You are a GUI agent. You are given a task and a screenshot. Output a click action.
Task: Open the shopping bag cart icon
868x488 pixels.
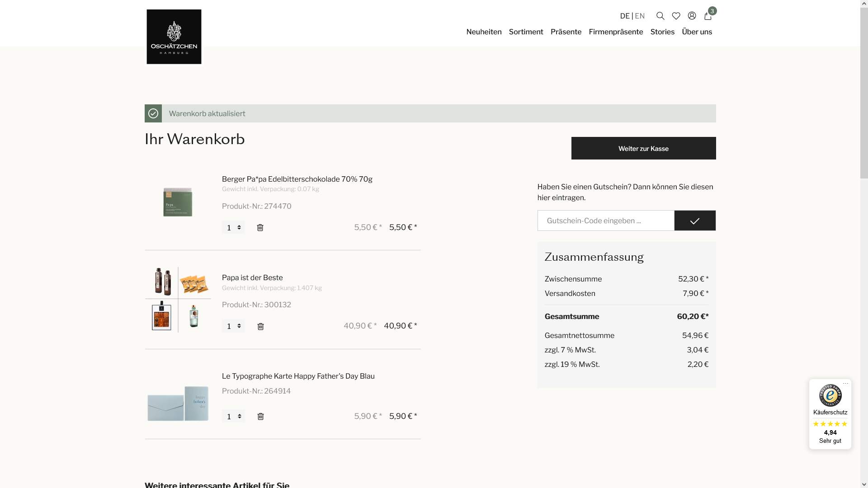(x=708, y=16)
